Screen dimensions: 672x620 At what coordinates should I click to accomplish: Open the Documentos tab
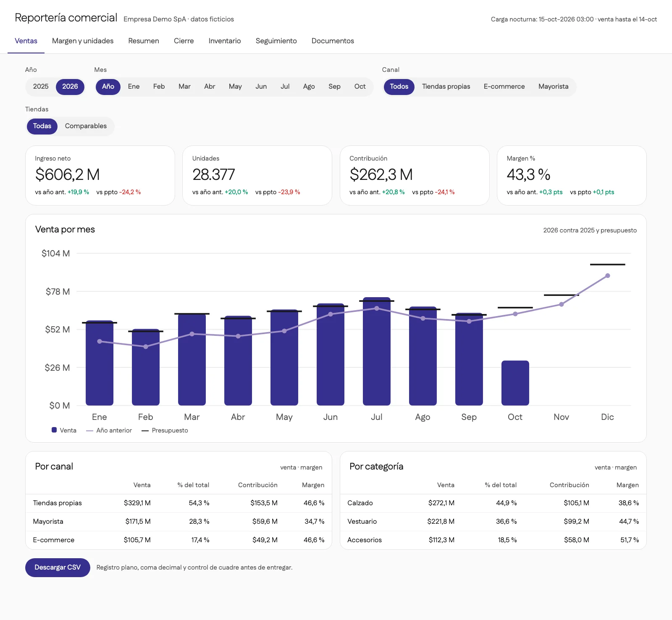(x=333, y=41)
